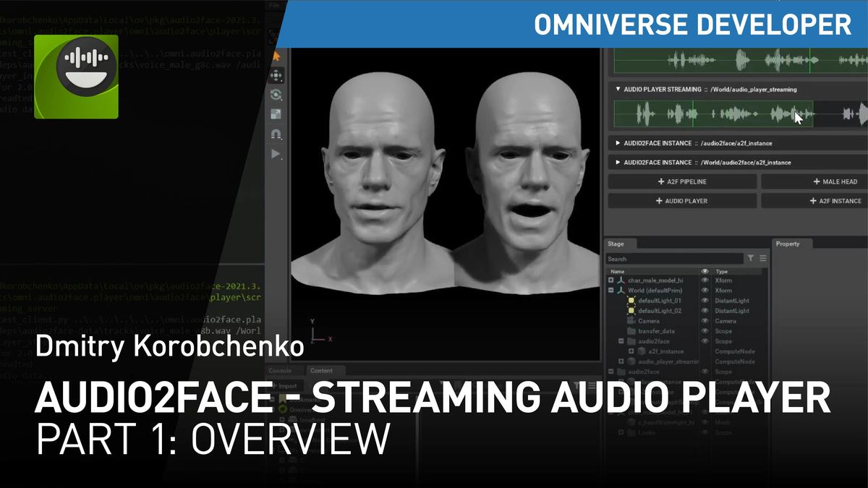Collapse the Audio Player Streaming section

[x=618, y=90]
